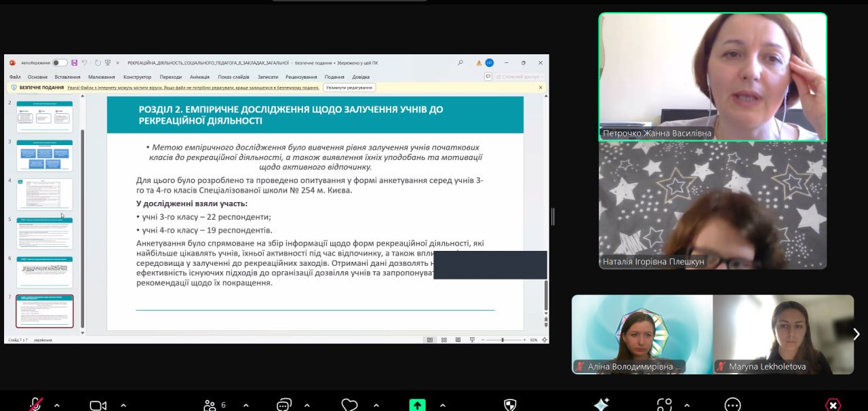Toggle AutoSave switch in PowerPoint
868x411 pixels.
pos(60,62)
